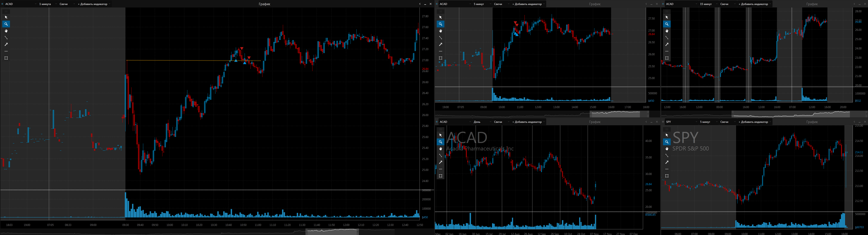
Task: Click the 09:30 time label on the 1 минута chart axis
Action: coord(125,225)
